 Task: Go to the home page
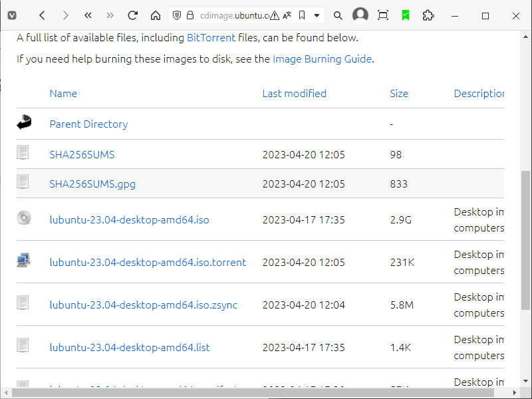[x=156, y=15]
